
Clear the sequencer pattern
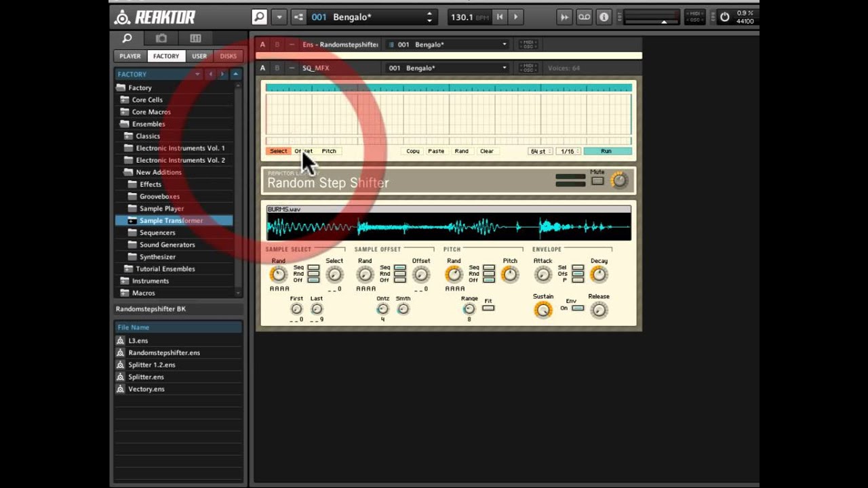[487, 151]
